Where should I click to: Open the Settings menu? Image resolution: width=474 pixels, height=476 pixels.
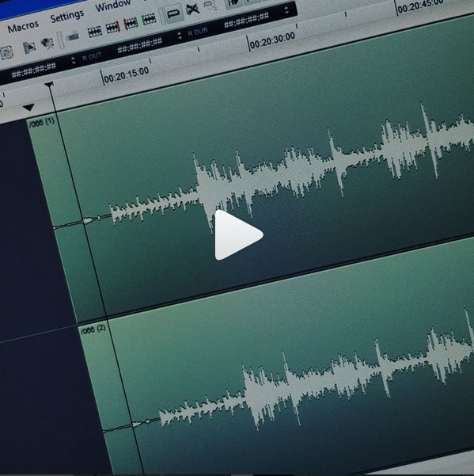[66, 16]
